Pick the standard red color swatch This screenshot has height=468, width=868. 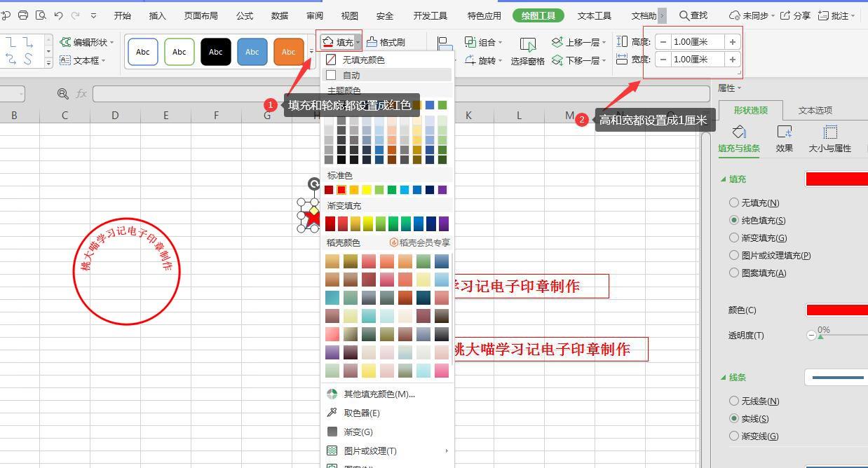341,190
